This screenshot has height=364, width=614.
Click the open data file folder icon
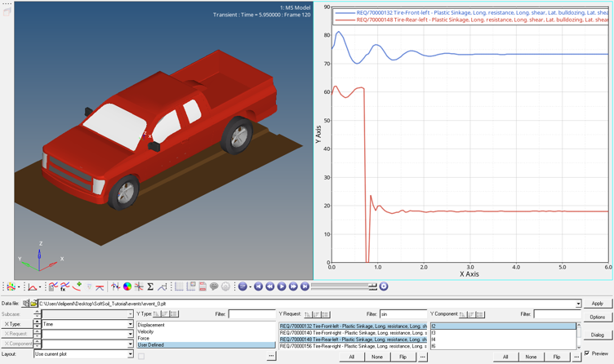coord(34,304)
